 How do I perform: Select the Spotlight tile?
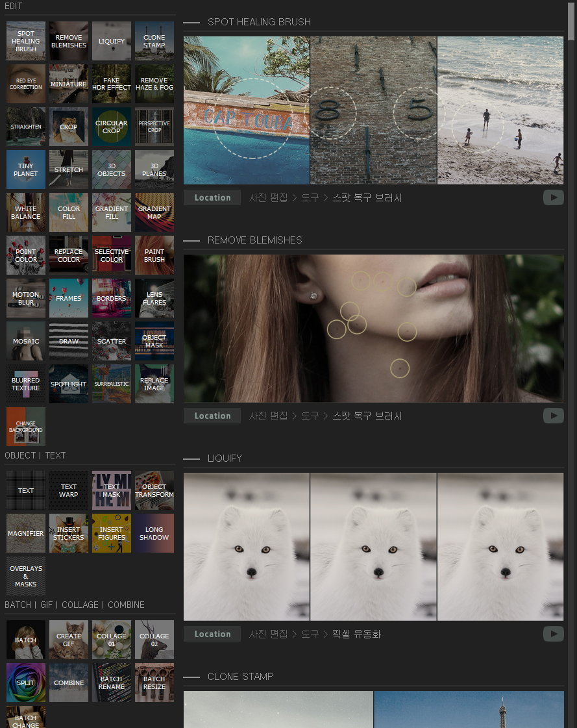(69, 384)
